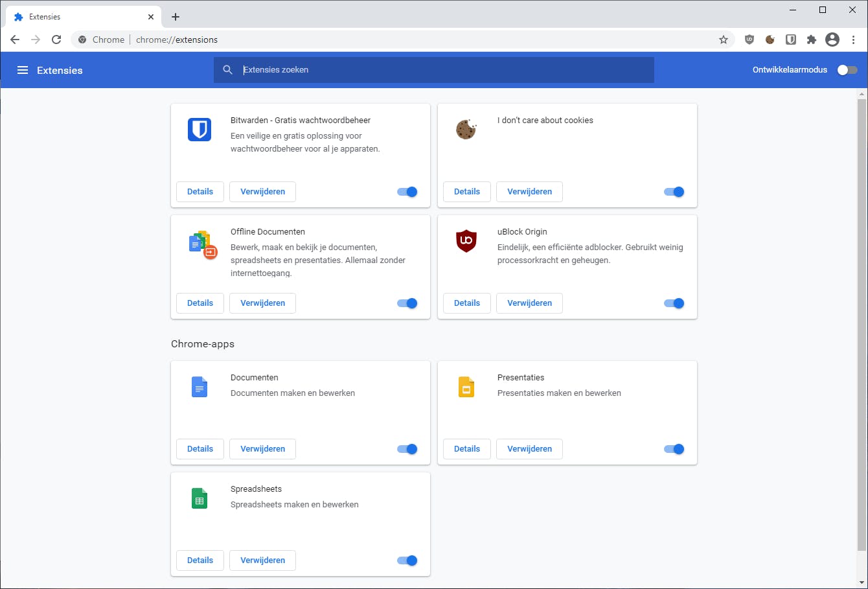The image size is (868, 589).
Task: Open the extensions puzzle-piece menu
Action: [812, 40]
